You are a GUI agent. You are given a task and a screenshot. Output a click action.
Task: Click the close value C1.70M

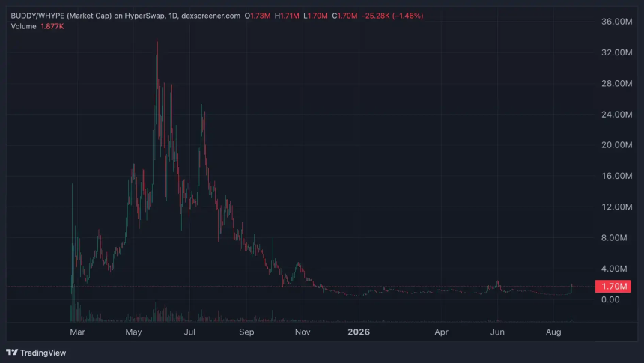[344, 16]
